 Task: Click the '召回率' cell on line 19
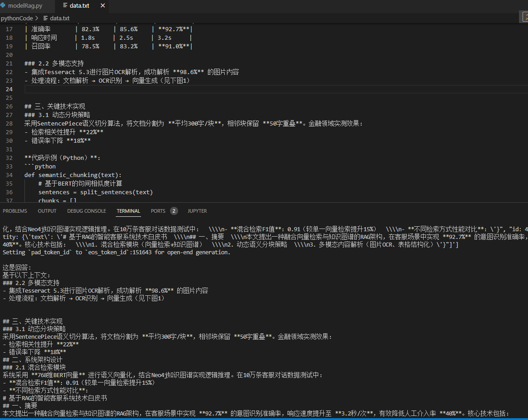41,47
